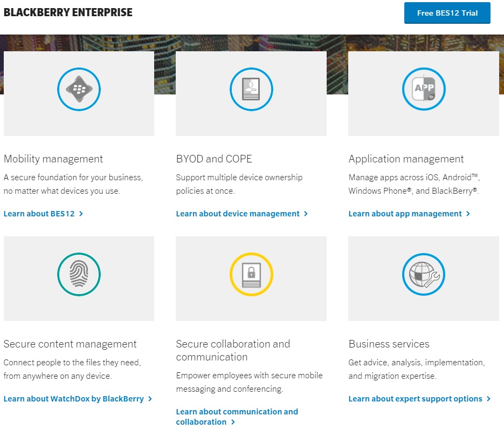504x429 pixels.
Task: Click the Business services title
Action: 389,344
